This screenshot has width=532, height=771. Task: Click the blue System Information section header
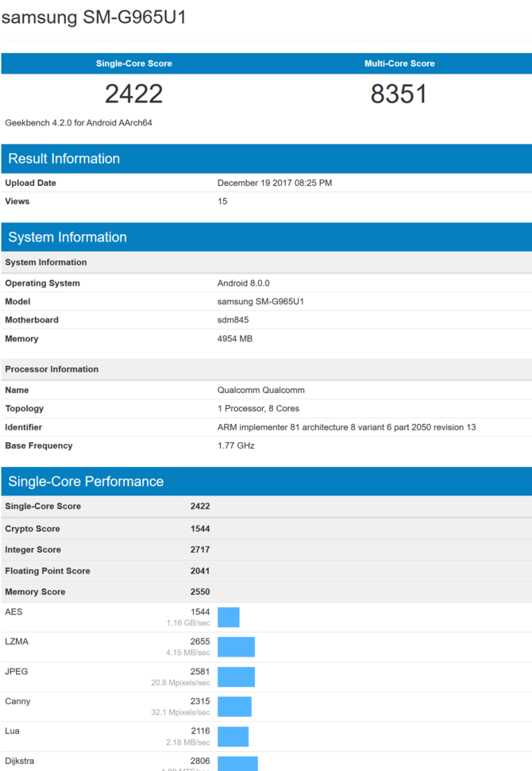point(267,237)
